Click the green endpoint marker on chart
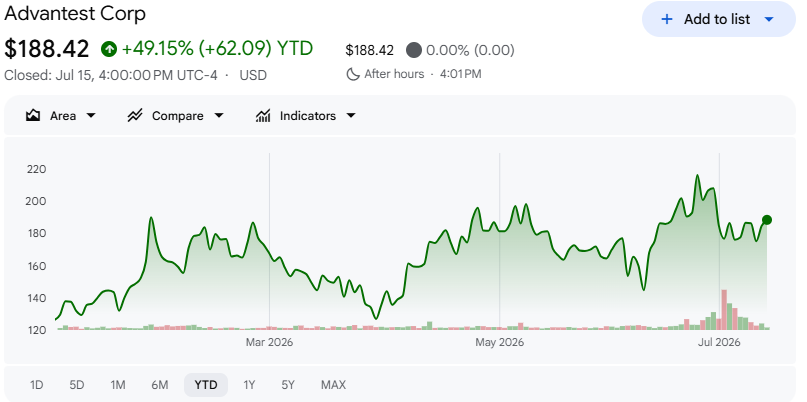 (x=767, y=220)
